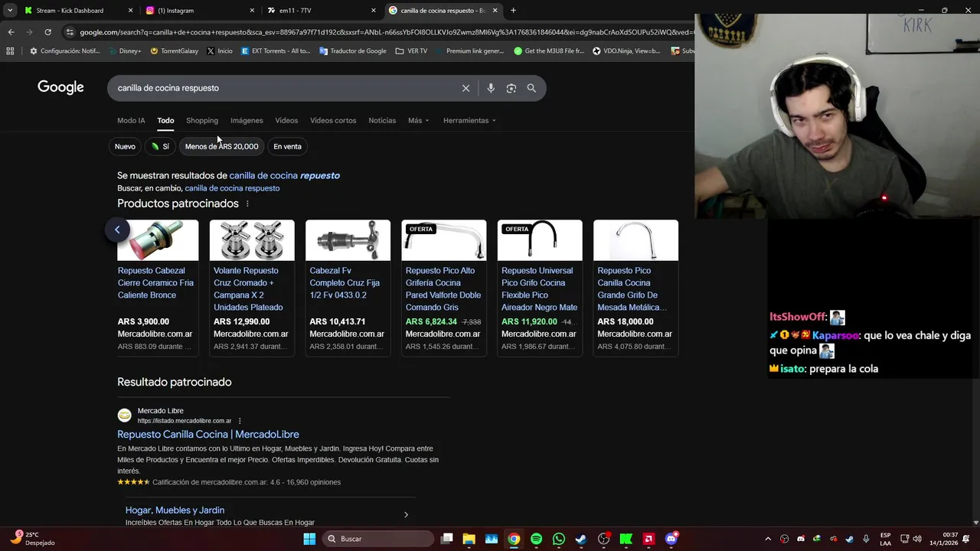Open a new browser tab
The image size is (980, 551).
tap(513, 11)
